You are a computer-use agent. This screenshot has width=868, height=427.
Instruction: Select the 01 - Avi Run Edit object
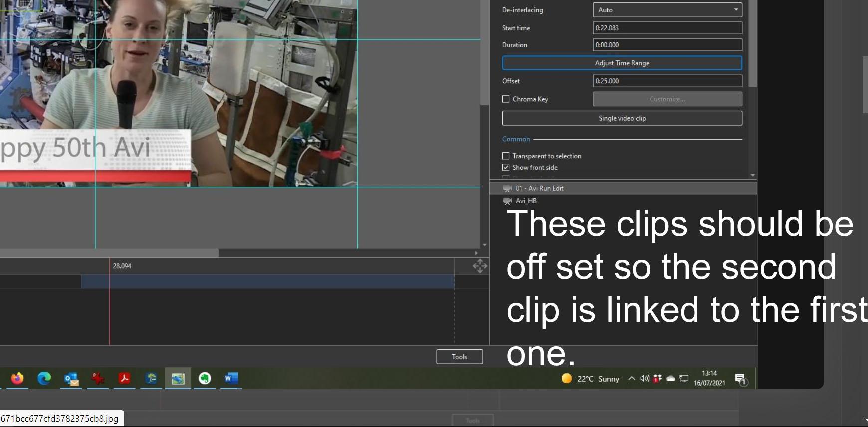[x=539, y=188]
